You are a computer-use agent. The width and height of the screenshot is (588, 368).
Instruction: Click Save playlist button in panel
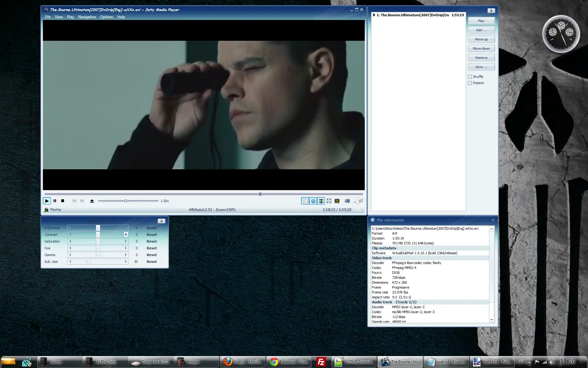(x=481, y=67)
